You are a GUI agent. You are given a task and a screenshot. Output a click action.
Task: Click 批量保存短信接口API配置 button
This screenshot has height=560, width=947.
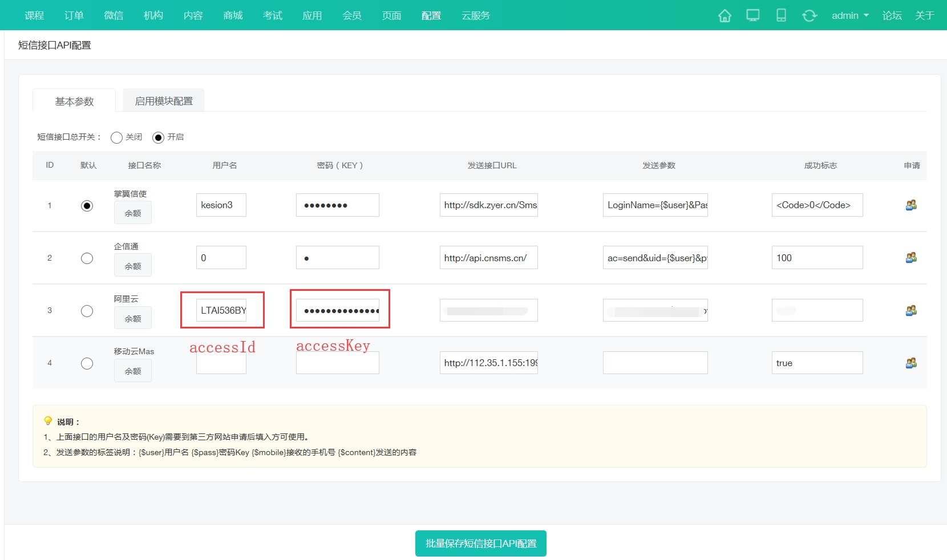click(x=480, y=543)
